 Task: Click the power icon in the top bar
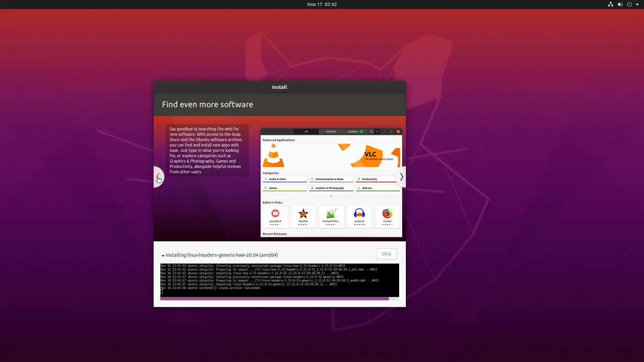pos(629,4)
